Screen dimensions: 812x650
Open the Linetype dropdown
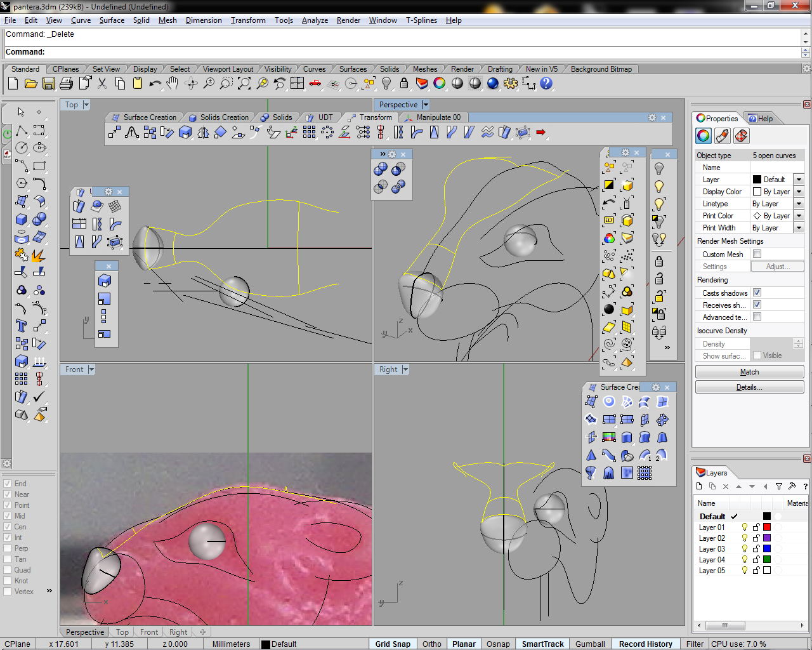point(799,204)
